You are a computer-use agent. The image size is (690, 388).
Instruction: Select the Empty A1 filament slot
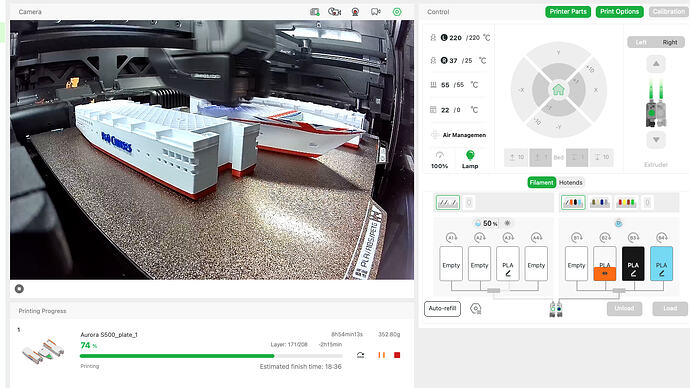(x=451, y=264)
